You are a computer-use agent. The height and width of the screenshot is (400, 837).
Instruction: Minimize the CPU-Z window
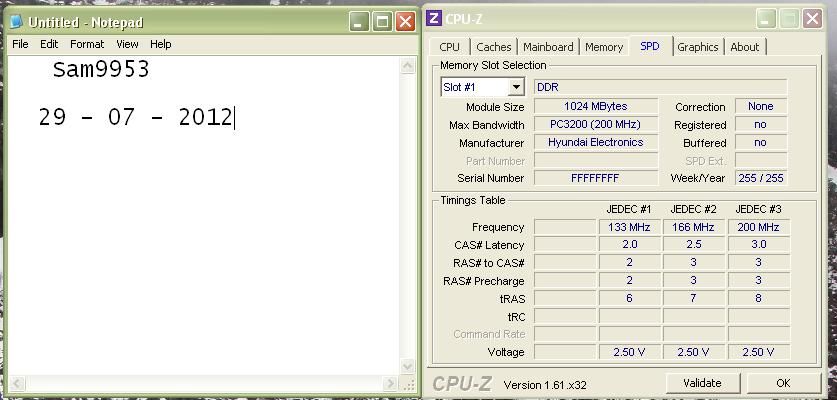pos(766,19)
